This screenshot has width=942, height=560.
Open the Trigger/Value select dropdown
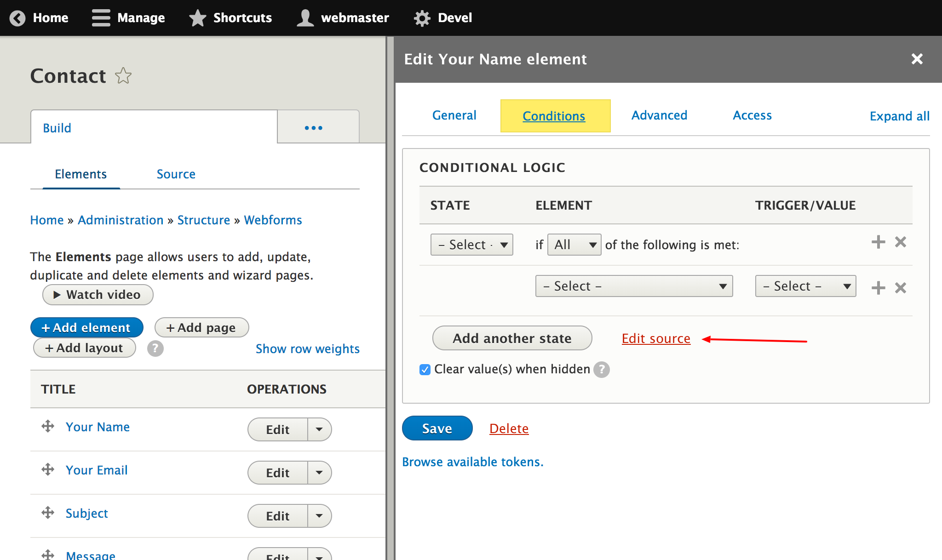coord(805,286)
